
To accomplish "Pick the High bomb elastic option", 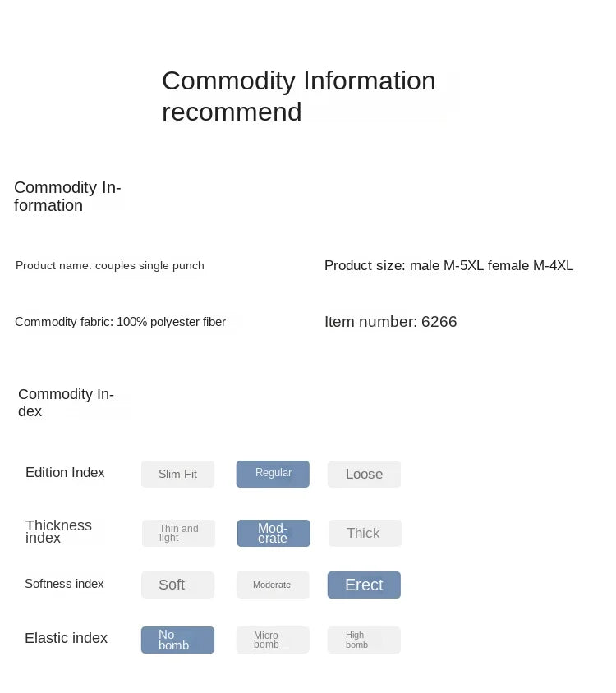I will coord(364,640).
